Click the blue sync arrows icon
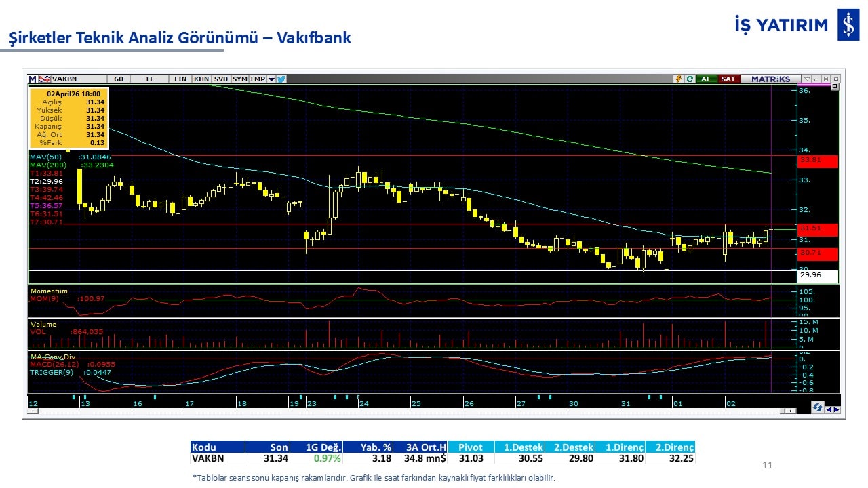This screenshot has height=488, width=868. point(818,407)
